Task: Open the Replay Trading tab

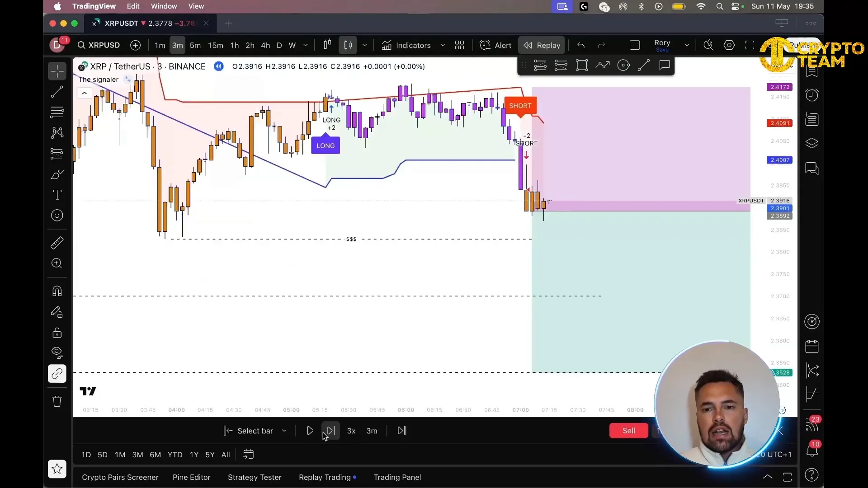Action: pyautogui.click(x=325, y=477)
